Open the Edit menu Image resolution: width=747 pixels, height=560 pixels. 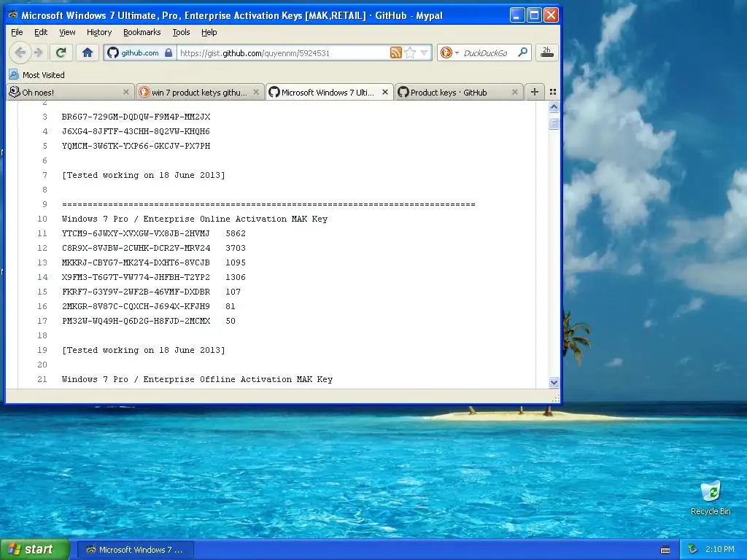[41, 32]
